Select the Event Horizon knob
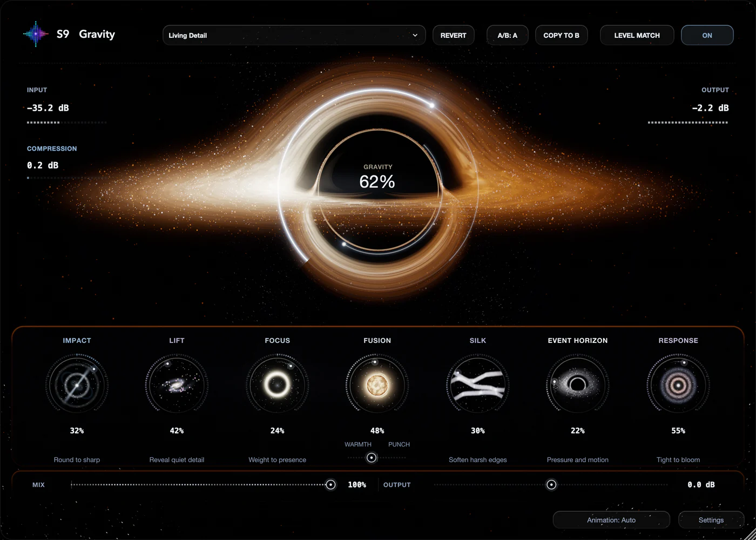756x540 pixels. [577, 385]
